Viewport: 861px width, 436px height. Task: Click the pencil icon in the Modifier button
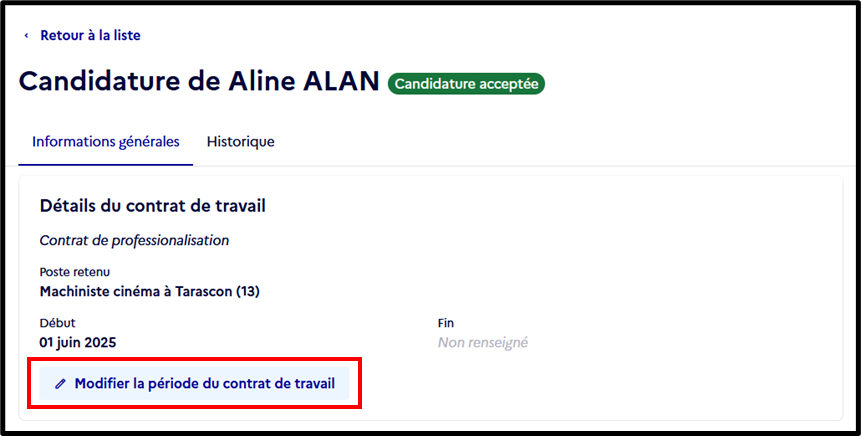[x=60, y=384]
